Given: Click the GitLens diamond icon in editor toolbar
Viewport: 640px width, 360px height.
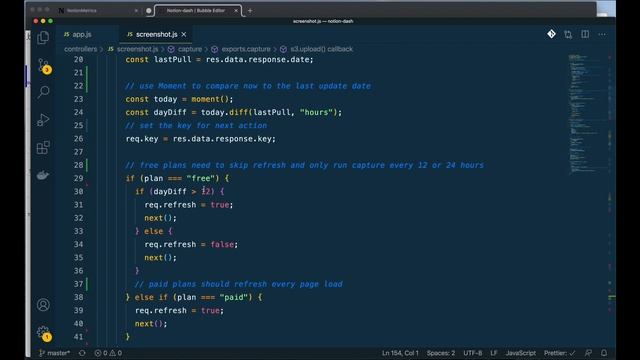Looking at the screenshot, I should [551, 34].
